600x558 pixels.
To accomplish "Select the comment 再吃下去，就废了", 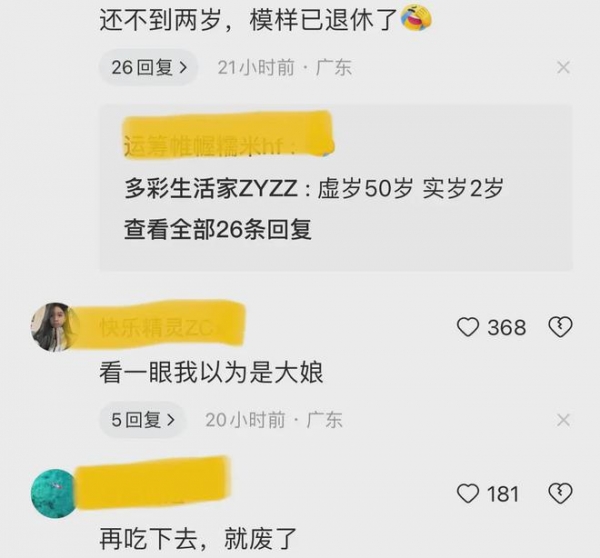I will click(x=198, y=538).
